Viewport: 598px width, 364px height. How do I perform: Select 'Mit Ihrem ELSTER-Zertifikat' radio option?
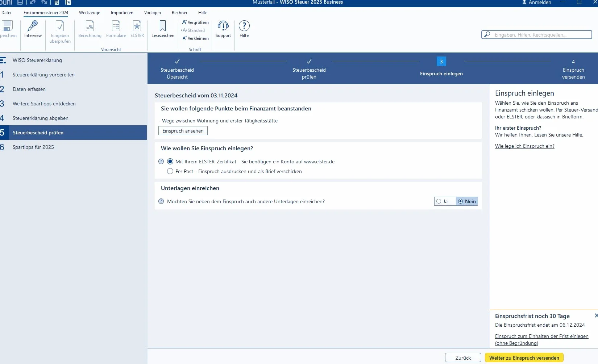click(x=170, y=162)
